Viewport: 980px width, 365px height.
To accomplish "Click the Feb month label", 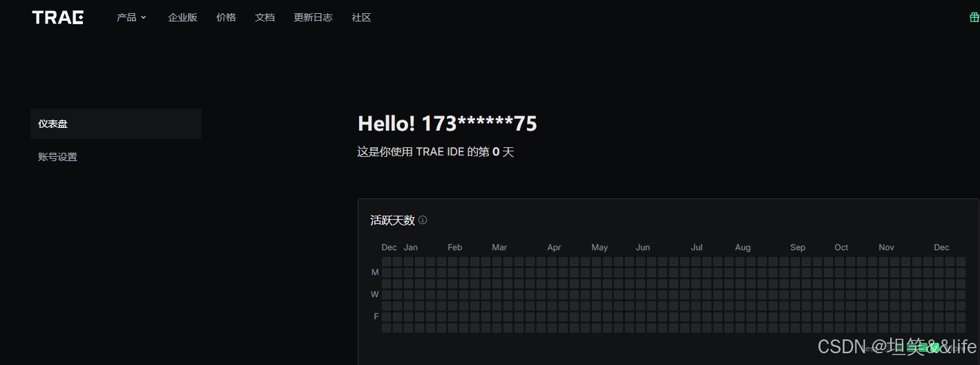I will [454, 247].
